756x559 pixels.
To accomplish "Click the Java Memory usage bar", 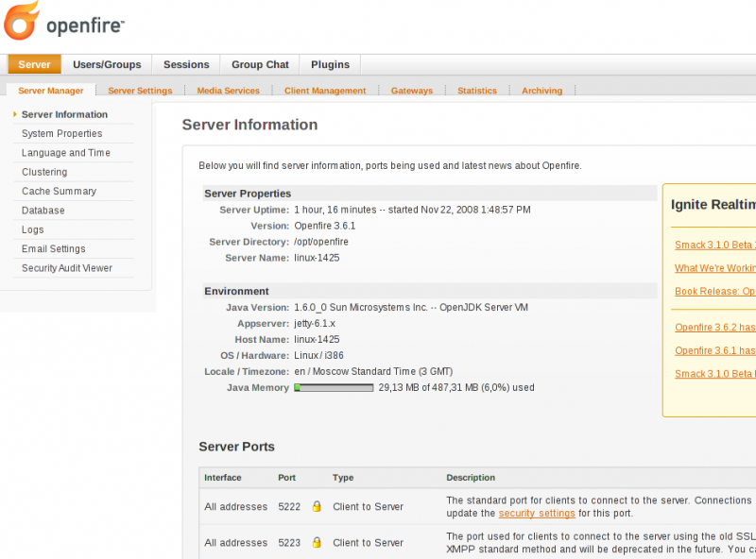I will pyautogui.click(x=334, y=387).
